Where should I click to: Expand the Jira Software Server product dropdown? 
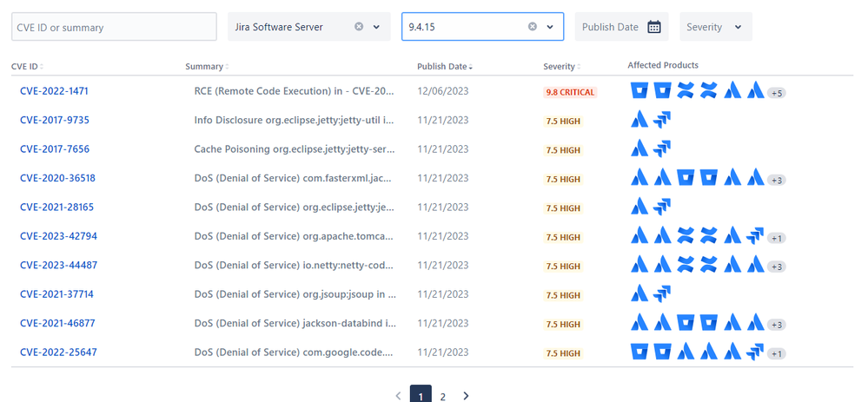pos(376,27)
